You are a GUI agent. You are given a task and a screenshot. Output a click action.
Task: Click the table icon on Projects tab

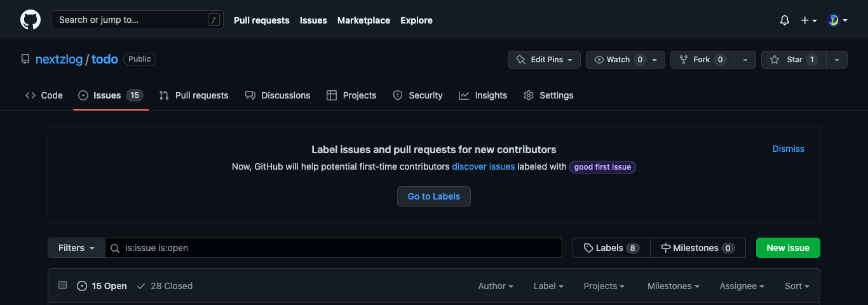[332, 95]
